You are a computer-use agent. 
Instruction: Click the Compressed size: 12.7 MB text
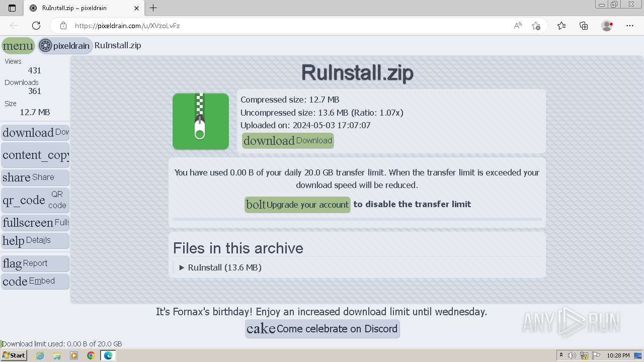(290, 100)
